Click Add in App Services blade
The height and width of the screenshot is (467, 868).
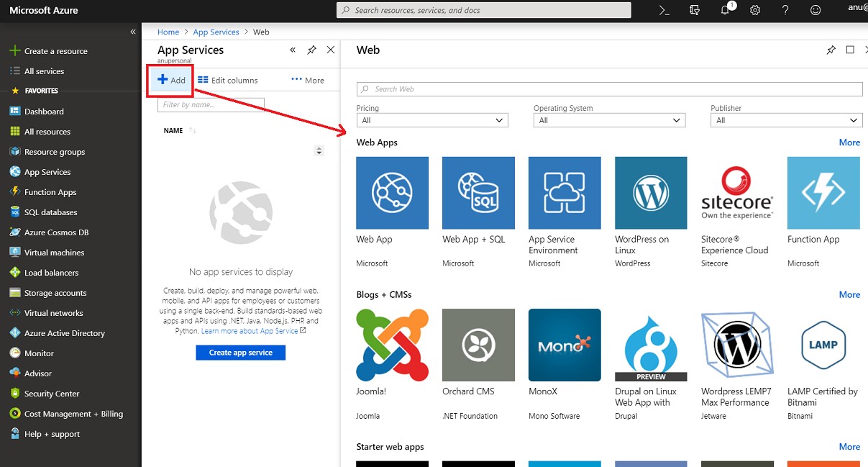pyautogui.click(x=171, y=80)
